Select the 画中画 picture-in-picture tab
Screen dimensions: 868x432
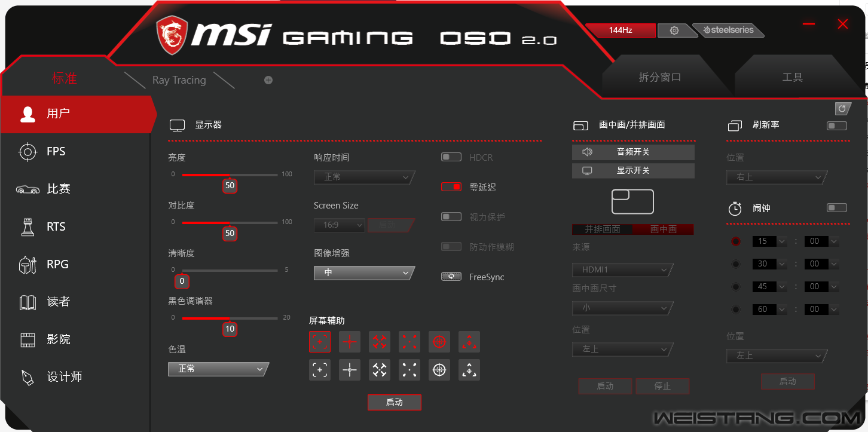pos(664,229)
